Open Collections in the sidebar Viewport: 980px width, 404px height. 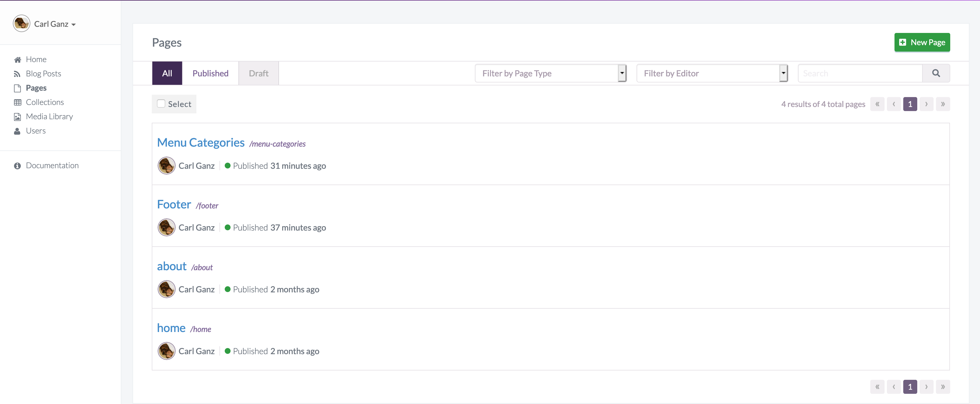click(45, 102)
